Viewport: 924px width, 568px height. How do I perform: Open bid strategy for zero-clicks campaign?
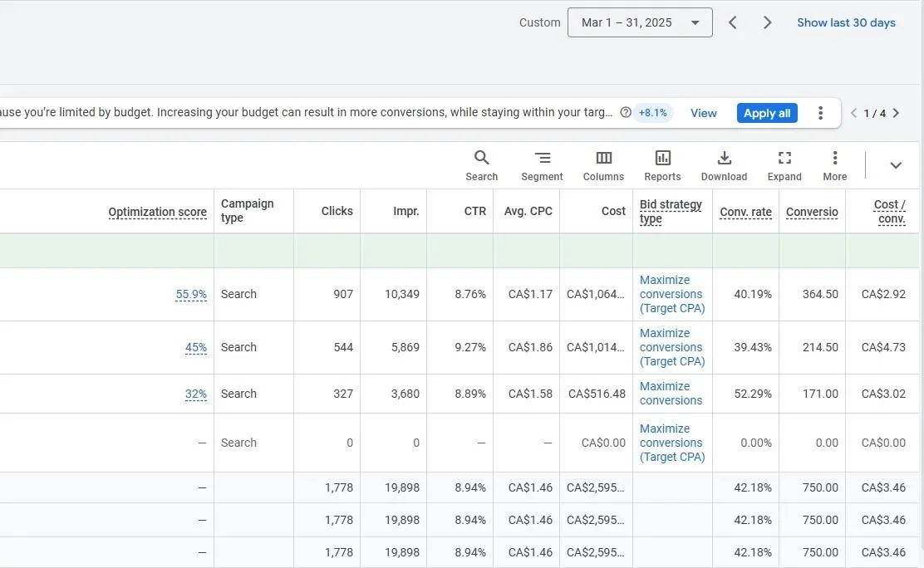coord(672,443)
